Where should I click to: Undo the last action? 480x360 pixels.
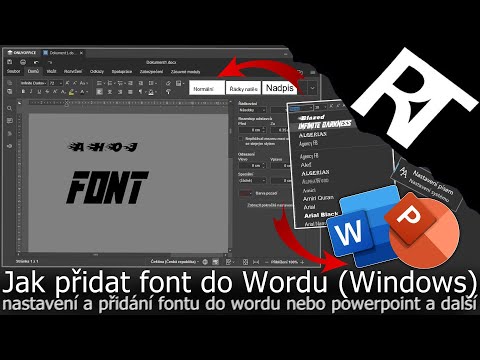[x=36, y=62]
